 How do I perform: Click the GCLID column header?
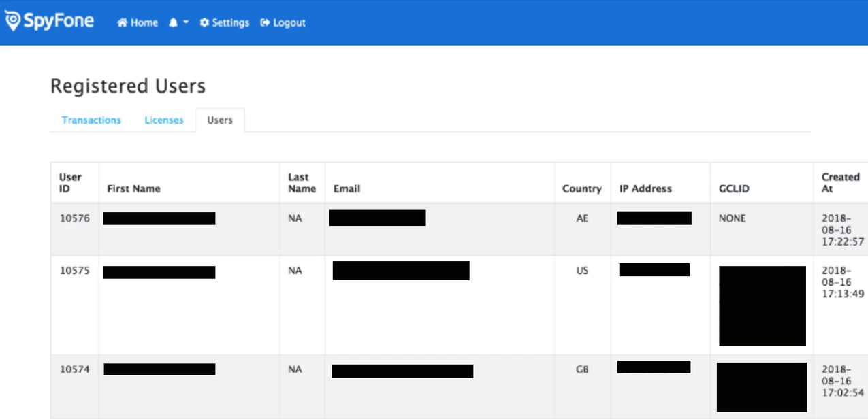point(734,189)
